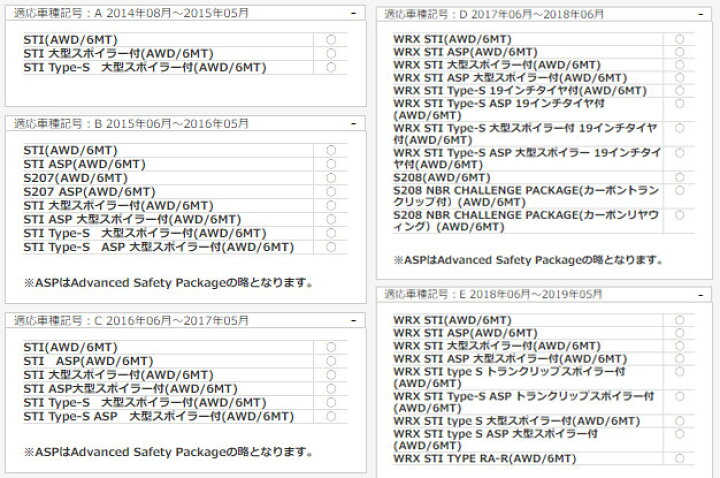Choose STI ASP 大型スポイラー付 radio in section B
The image size is (720, 478).
331,219
